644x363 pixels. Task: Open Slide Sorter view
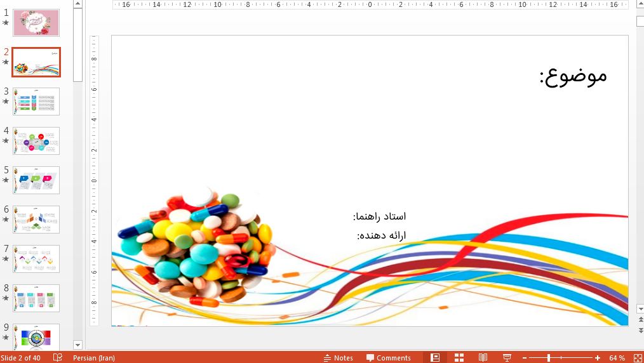(459, 358)
